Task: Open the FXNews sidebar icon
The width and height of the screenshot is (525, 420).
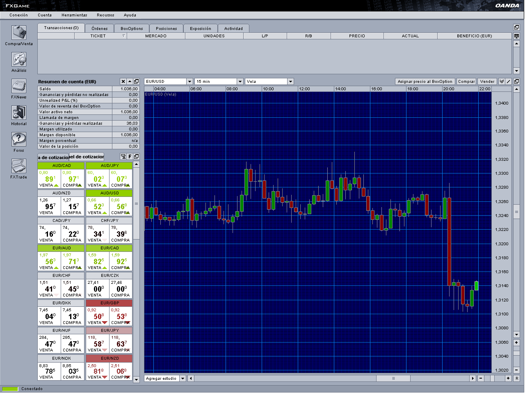Action: pos(19,86)
